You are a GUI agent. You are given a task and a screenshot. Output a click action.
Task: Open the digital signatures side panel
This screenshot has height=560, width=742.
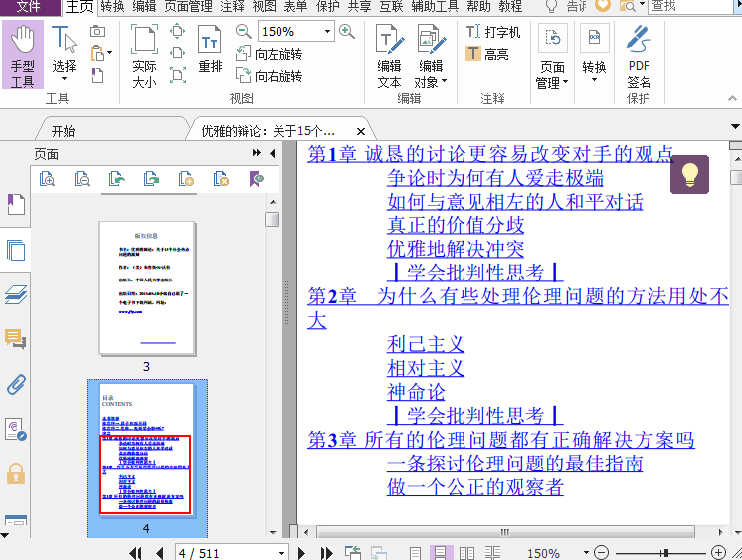(x=15, y=430)
